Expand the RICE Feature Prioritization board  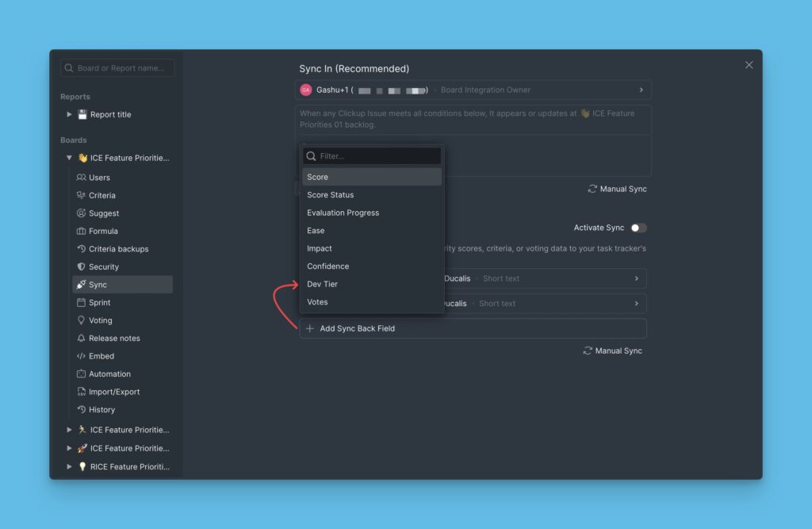pos(69,466)
